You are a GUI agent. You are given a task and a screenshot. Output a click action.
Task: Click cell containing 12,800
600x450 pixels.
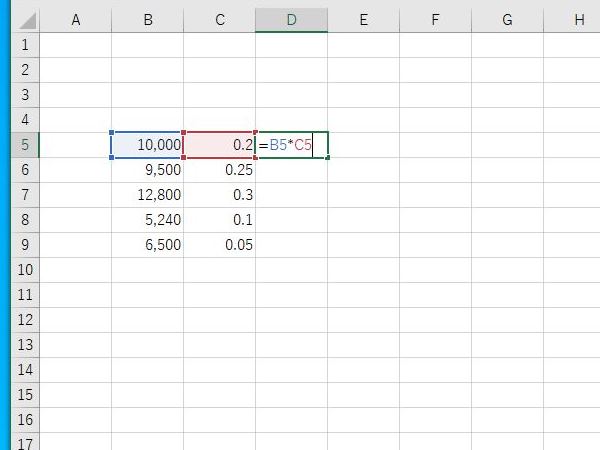pos(148,195)
